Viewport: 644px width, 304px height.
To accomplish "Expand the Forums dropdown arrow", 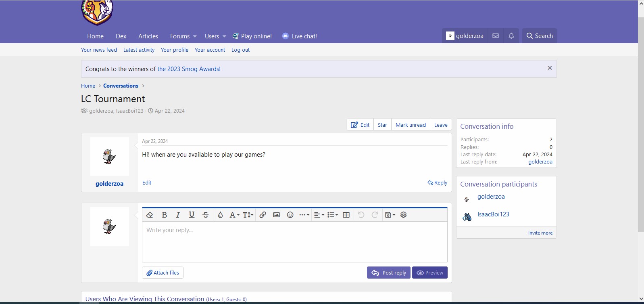I will 195,36.
